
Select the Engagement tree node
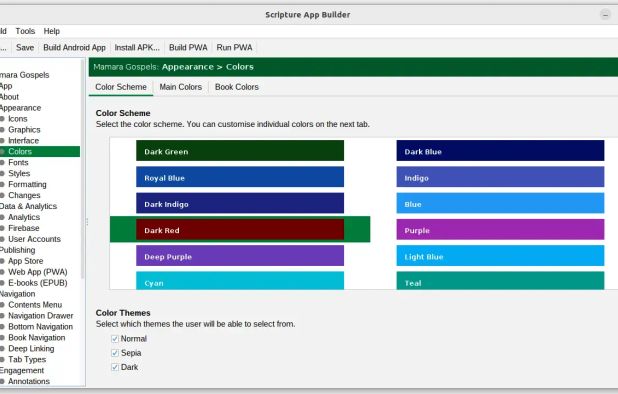coord(22,370)
